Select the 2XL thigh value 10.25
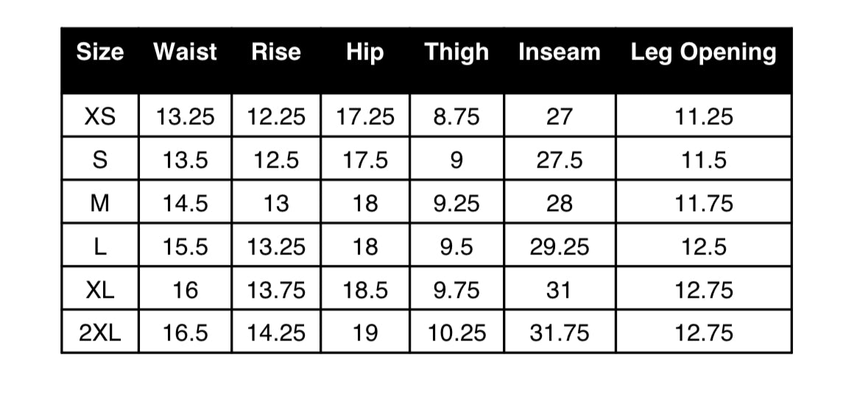 [456, 332]
